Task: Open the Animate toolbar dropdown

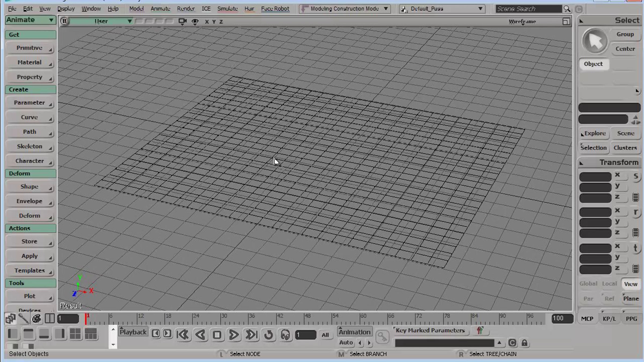Action: pyautogui.click(x=30, y=20)
